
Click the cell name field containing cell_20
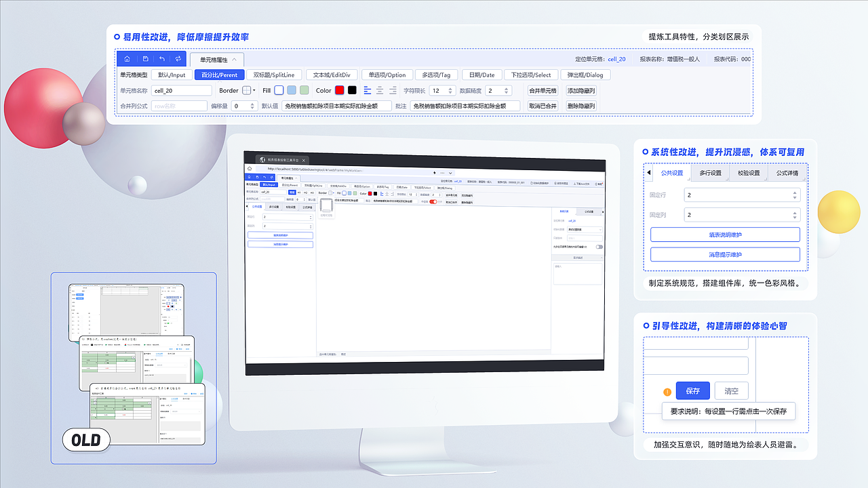182,90
